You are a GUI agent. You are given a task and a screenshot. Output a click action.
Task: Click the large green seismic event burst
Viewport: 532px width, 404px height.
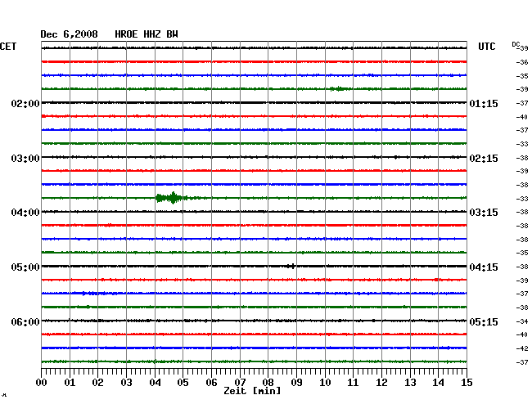173,198
